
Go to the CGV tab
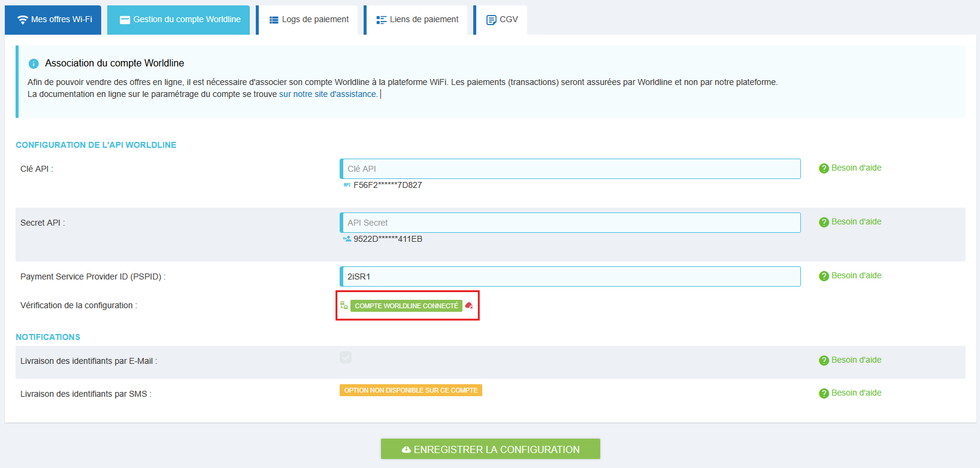coord(502,20)
